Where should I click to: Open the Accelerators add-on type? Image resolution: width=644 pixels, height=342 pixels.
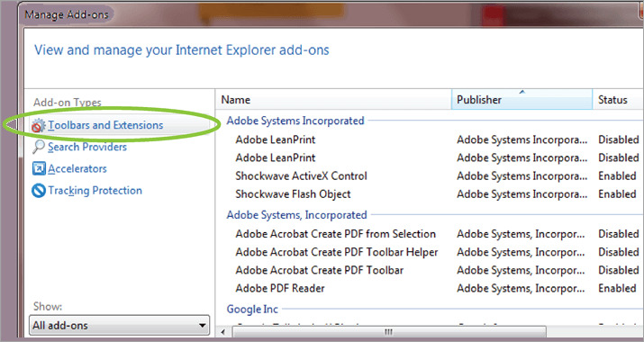pyautogui.click(x=77, y=168)
